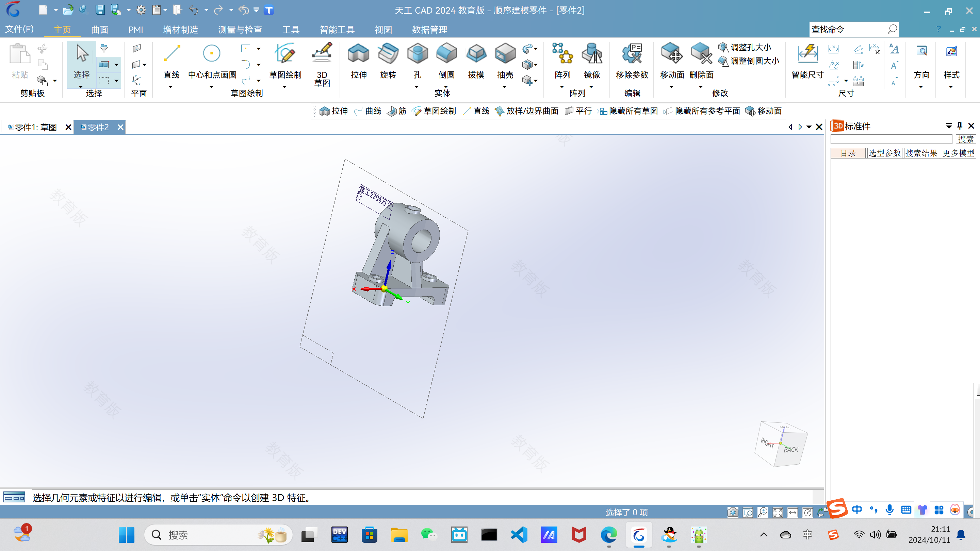980x551 pixels.
Task: Open the 数据管理 ribbon tab
Action: tap(429, 29)
